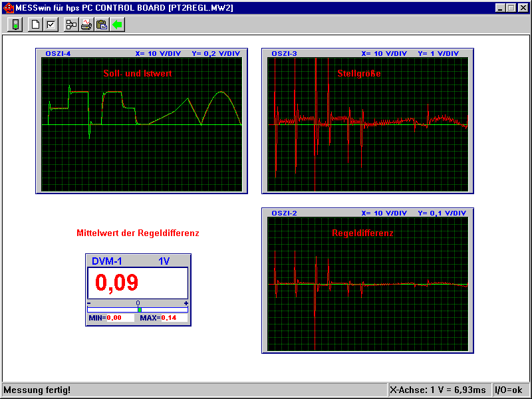This screenshot has width=532, height=399.
Task: Click the MAX value field on DVM-1
Action: tap(174, 318)
